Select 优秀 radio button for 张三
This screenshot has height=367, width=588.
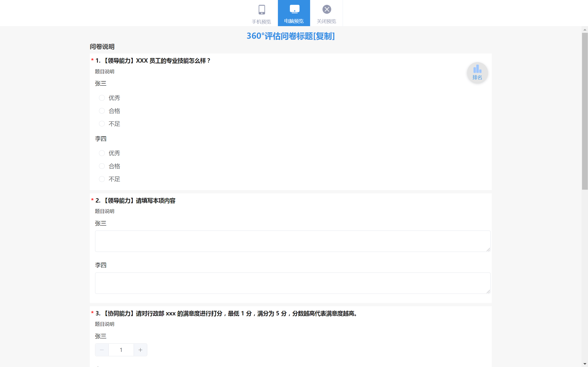(102, 98)
